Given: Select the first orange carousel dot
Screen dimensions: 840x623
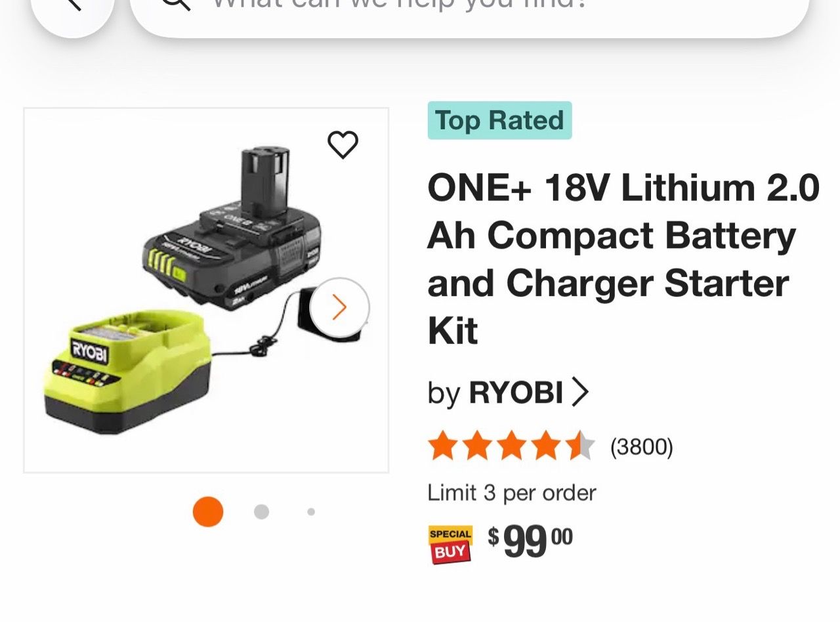Looking at the screenshot, I should (x=208, y=511).
